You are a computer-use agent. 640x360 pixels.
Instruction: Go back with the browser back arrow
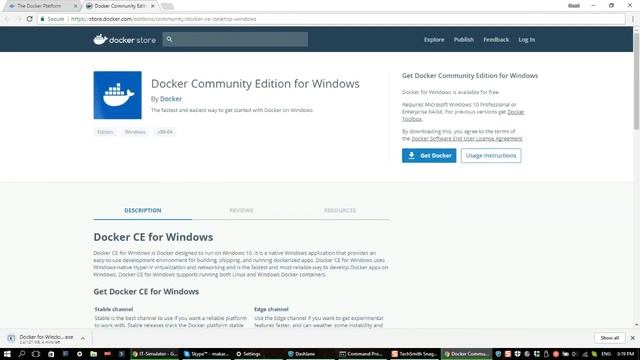click(x=7, y=19)
